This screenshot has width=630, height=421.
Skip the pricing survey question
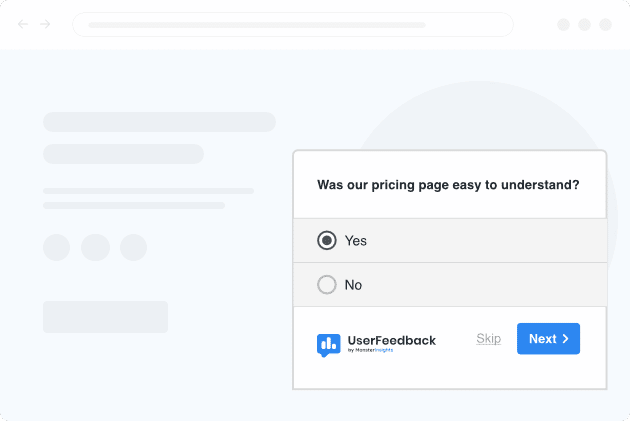pos(488,339)
